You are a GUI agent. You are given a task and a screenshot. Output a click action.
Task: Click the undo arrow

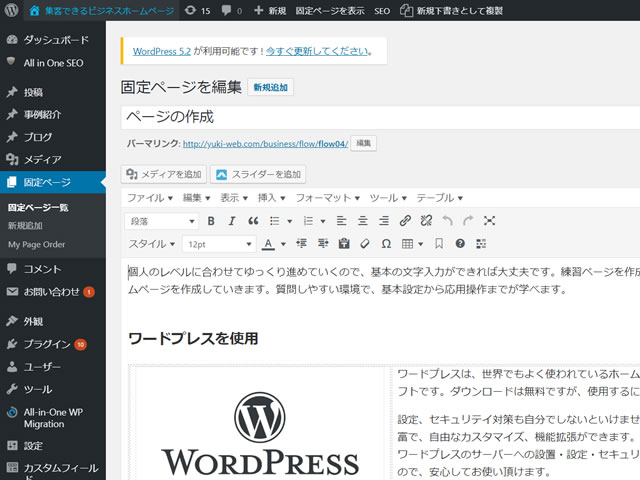point(447,221)
